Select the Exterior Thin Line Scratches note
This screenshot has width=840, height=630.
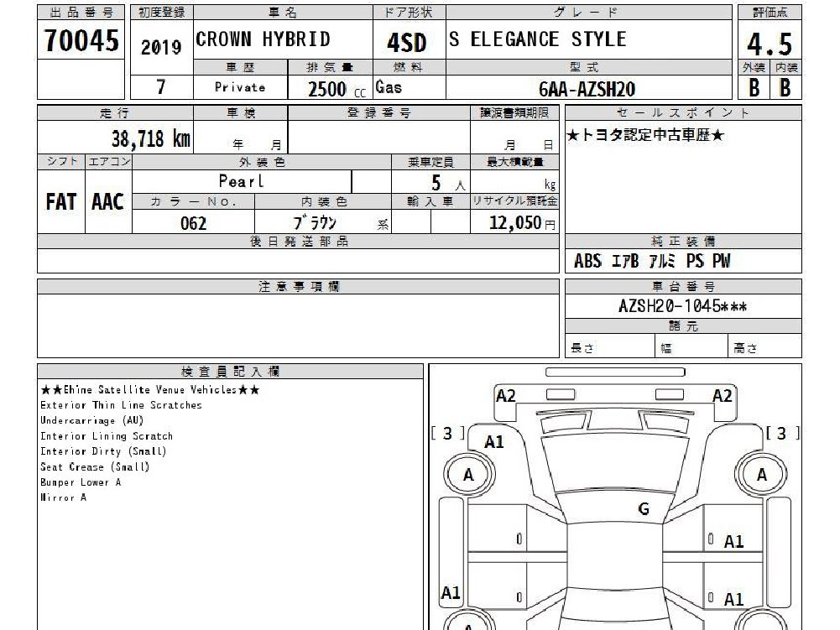[121, 405]
